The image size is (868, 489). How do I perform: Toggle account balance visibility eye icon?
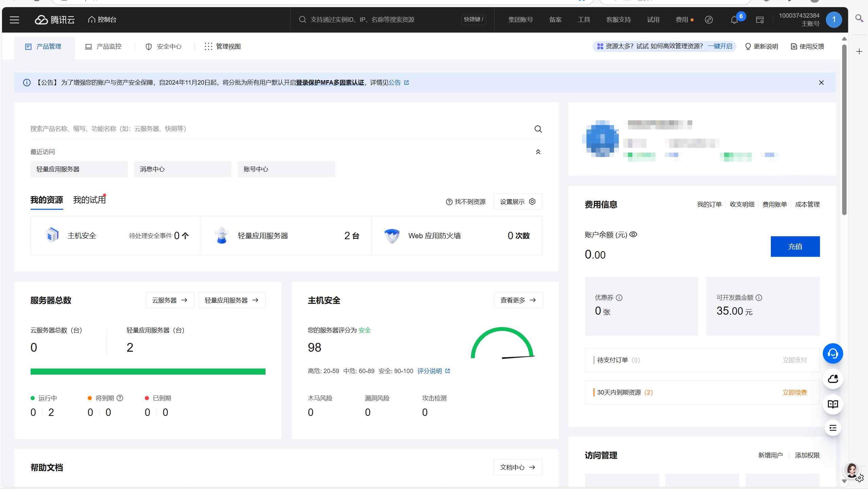[633, 234]
